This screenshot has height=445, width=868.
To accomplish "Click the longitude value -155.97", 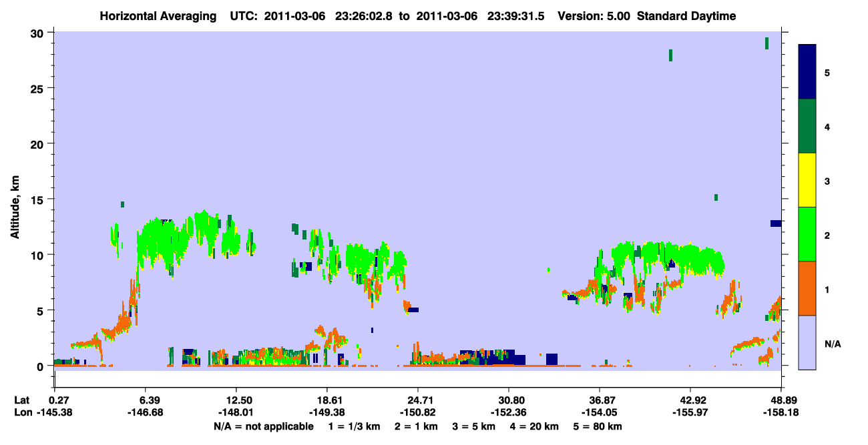I will click(x=690, y=413).
